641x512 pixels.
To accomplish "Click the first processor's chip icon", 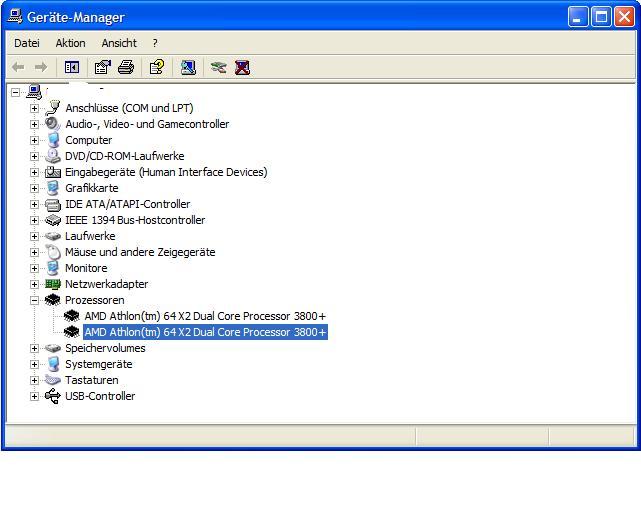I will point(72,316).
